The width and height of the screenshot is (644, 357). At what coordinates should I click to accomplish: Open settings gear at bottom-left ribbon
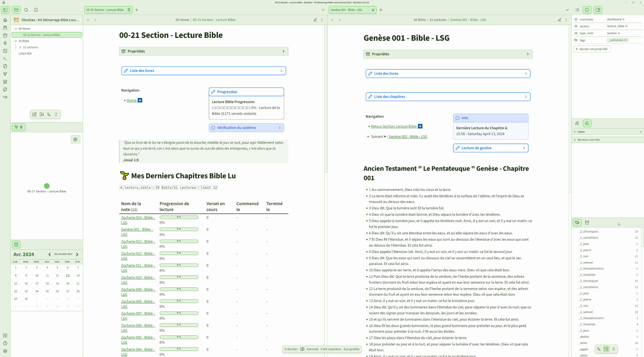pos(5,351)
